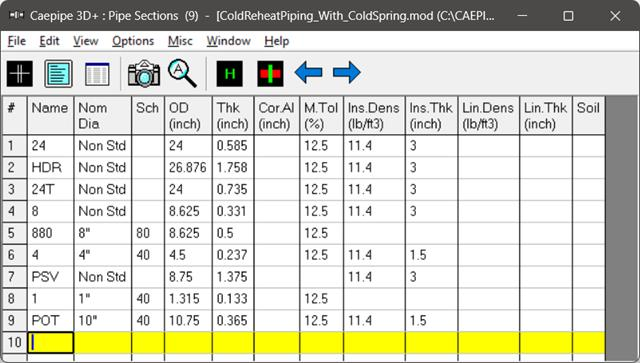Open the Window menu
The width and height of the screenshot is (640, 363).
coord(229,41)
